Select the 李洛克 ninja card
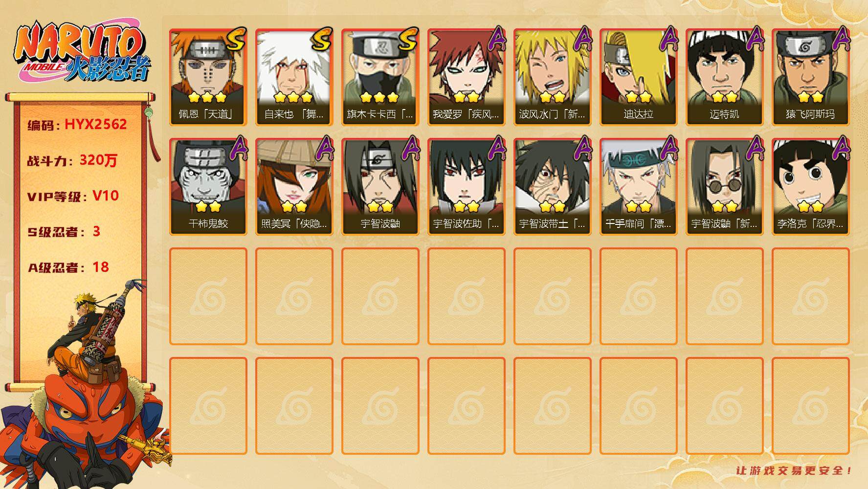868x489 pixels. pyautogui.click(x=811, y=187)
